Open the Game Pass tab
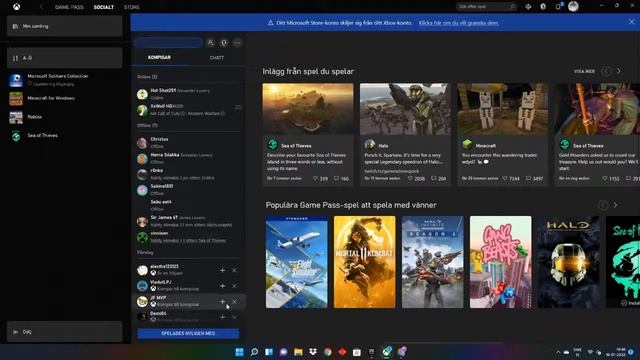The height and width of the screenshot is (360, 640). (x=69, y=7)
